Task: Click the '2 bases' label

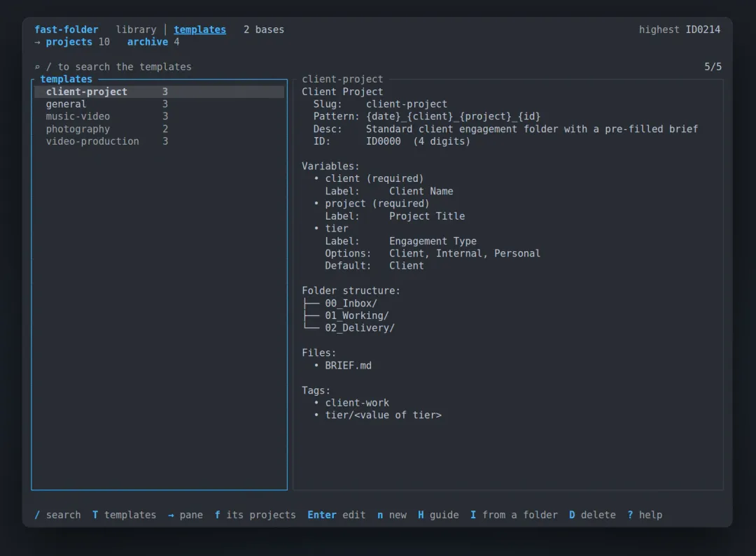Action: (264, 30)
